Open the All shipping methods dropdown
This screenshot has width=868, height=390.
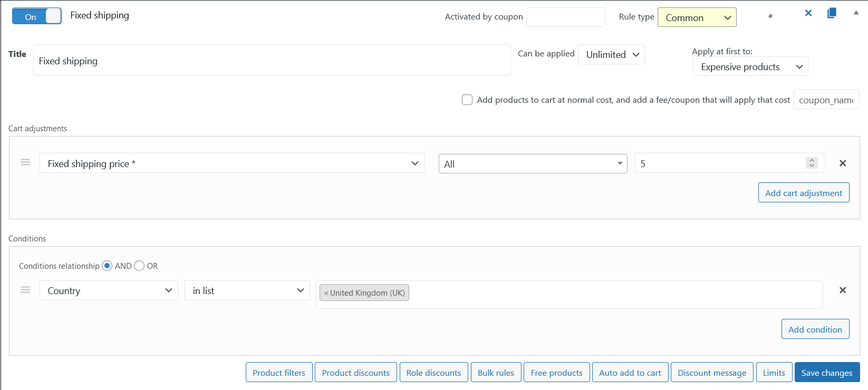tap(533, 164)
